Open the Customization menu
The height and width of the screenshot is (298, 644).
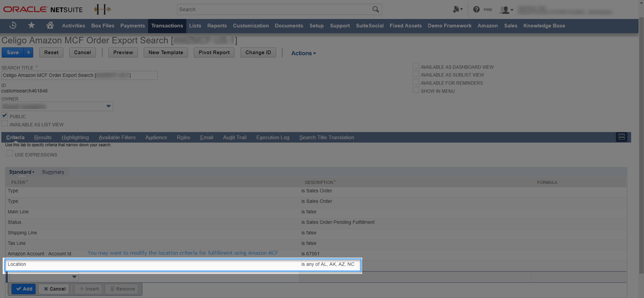tap(251, 26)
